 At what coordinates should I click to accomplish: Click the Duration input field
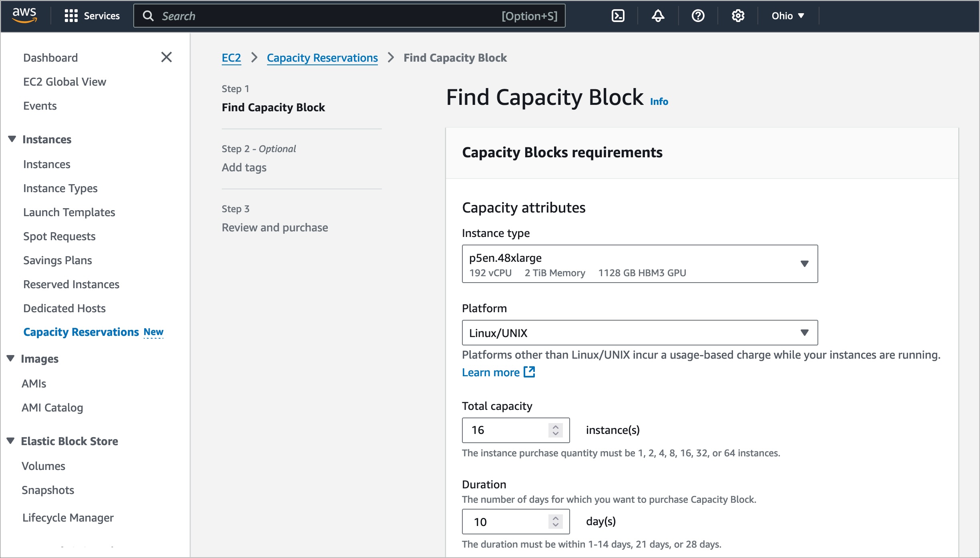[x=508, y=521]
